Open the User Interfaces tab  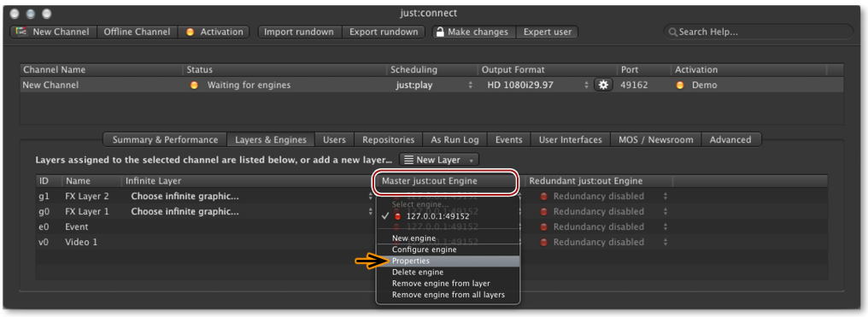(570, 140)
